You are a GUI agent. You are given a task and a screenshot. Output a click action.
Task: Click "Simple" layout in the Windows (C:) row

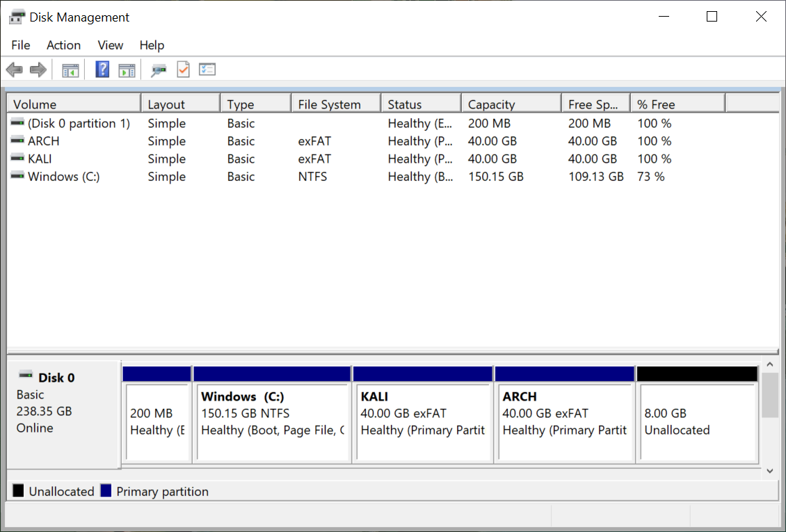pyautogui.click(x=167, y=177)
